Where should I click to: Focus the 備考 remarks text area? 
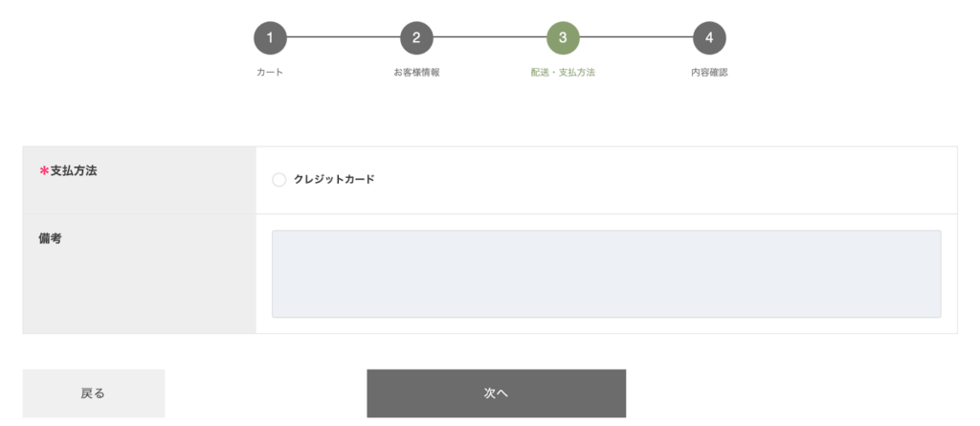[x=606, y=274]
